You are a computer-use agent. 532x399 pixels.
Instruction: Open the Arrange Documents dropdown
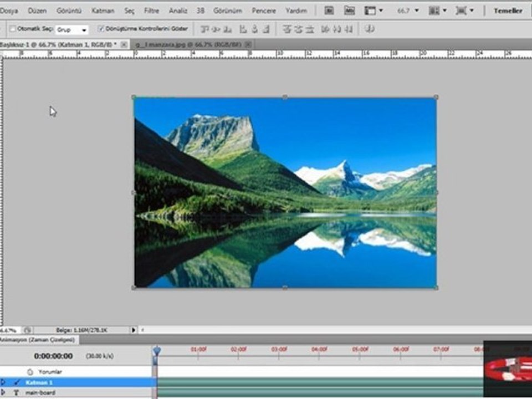[x=437, y=11]
